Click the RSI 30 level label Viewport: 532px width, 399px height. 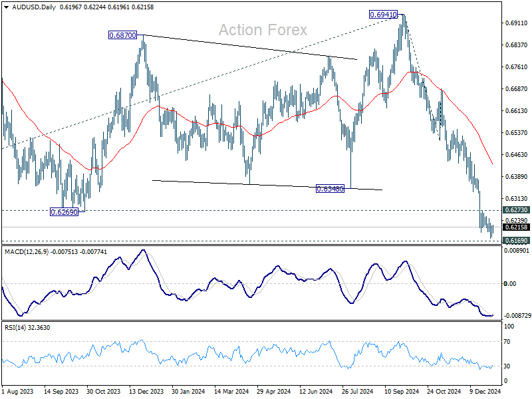click(507, 366)
